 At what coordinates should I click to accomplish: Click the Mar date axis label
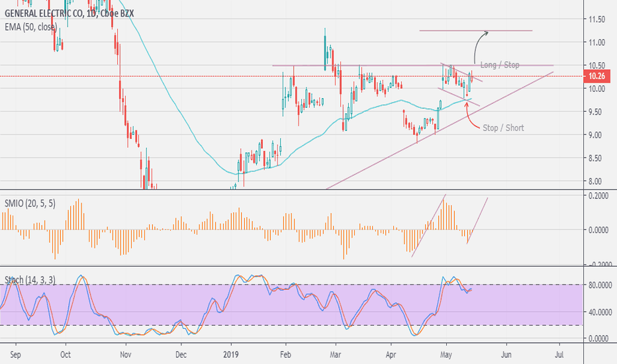tap(336, 355)
